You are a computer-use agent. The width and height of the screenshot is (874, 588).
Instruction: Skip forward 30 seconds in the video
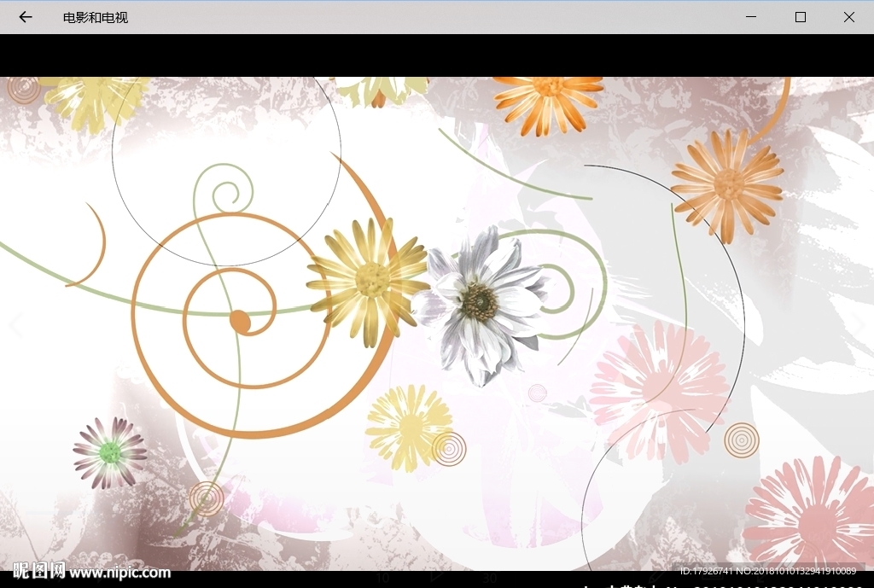[x=489, y=579]
